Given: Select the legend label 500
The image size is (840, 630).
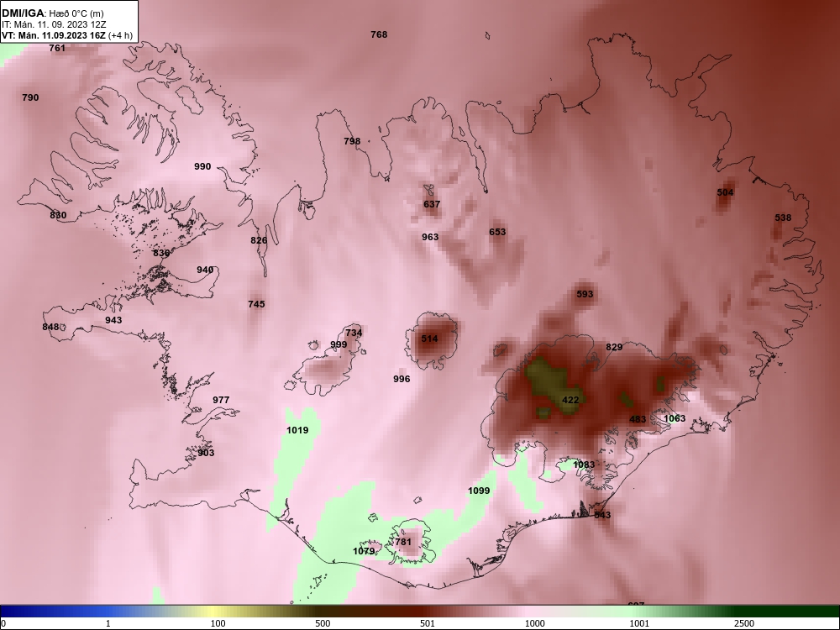Looking at the screenshot, I should tap(323, 623).
